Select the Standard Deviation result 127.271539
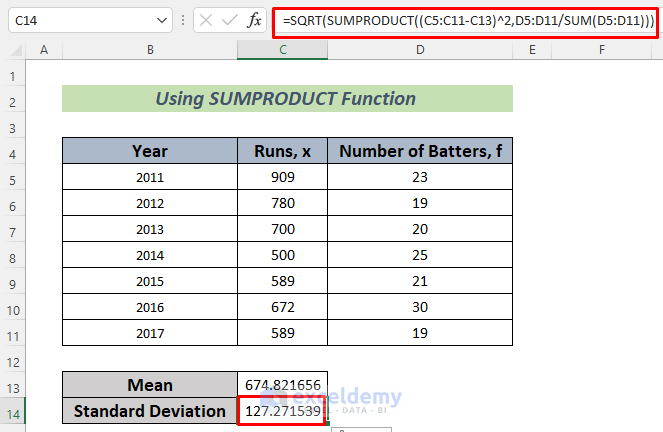 pos(283,411)
